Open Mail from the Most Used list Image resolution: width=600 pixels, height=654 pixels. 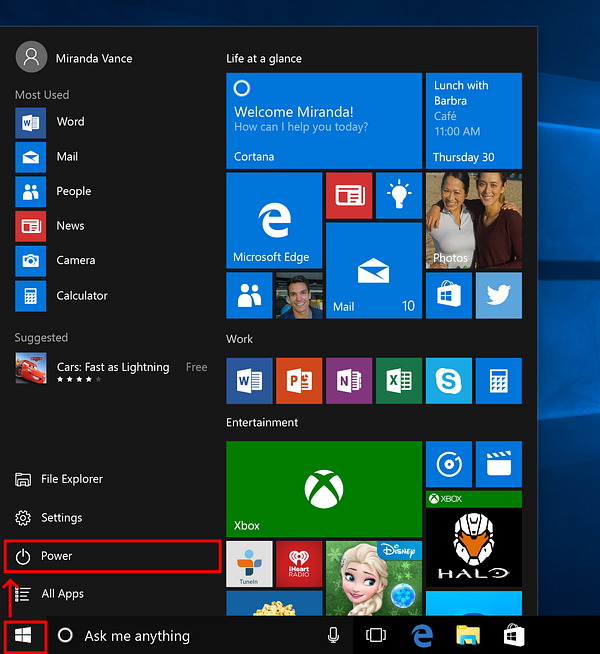[x=47, y=157]
